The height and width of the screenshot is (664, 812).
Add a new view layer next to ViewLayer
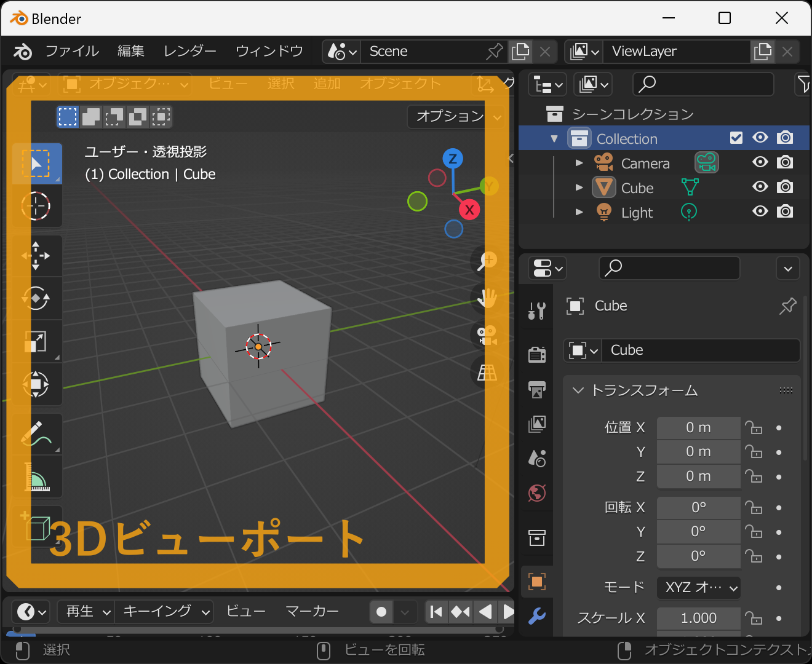click(763, 52)
